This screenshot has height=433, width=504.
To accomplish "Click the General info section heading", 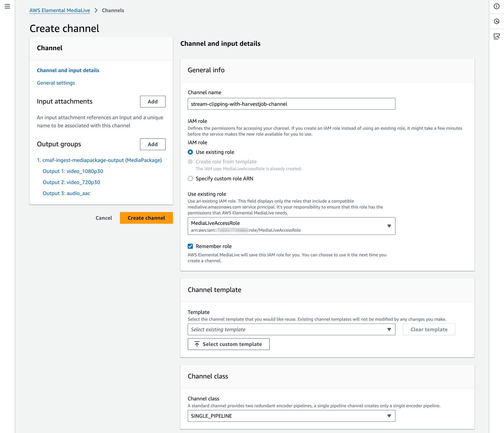I will pos(206,70).
